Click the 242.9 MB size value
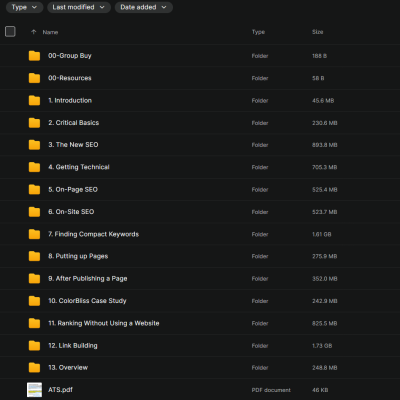400x400 pixels. [x=325, y=301]
